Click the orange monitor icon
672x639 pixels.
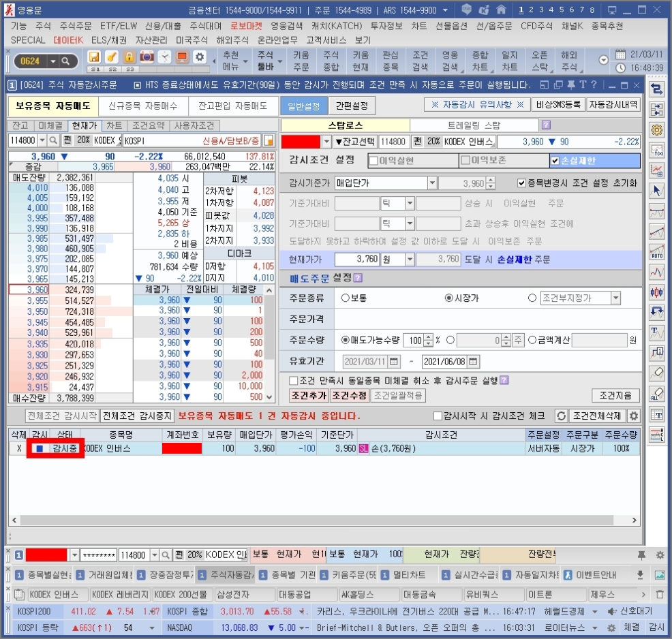pyautogui.click(x=182, y=57)
